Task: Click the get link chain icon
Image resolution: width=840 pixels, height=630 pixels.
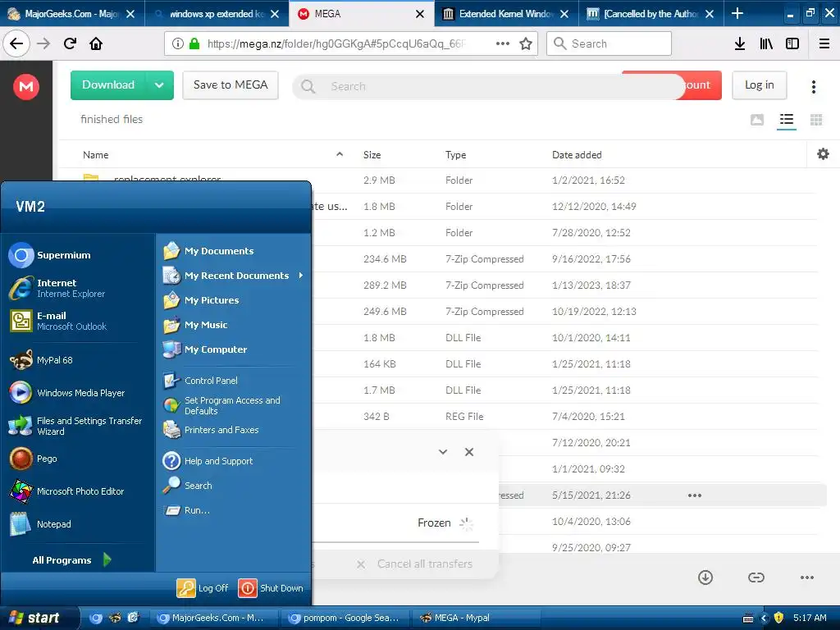Action: point(756,577)
